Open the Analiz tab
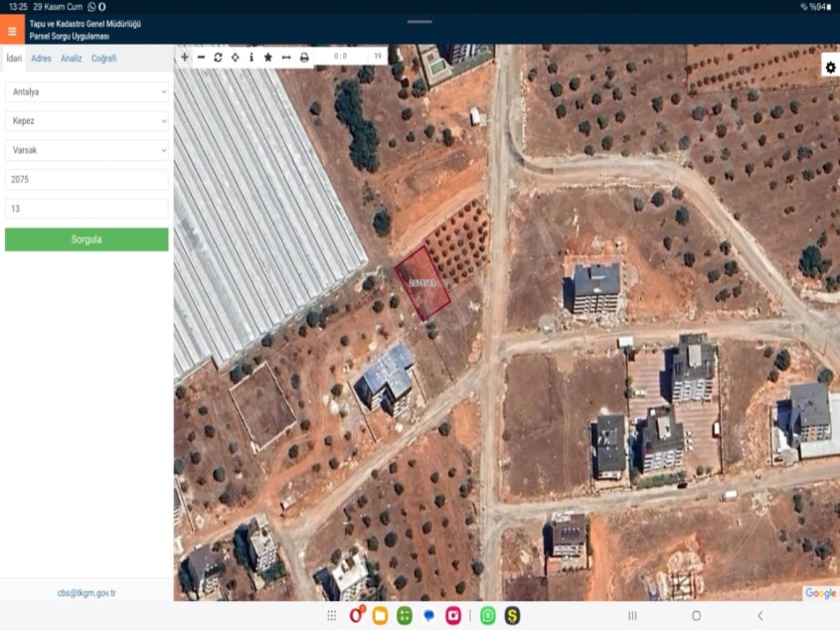Screen dimensions: 840x630 [72, 59]
